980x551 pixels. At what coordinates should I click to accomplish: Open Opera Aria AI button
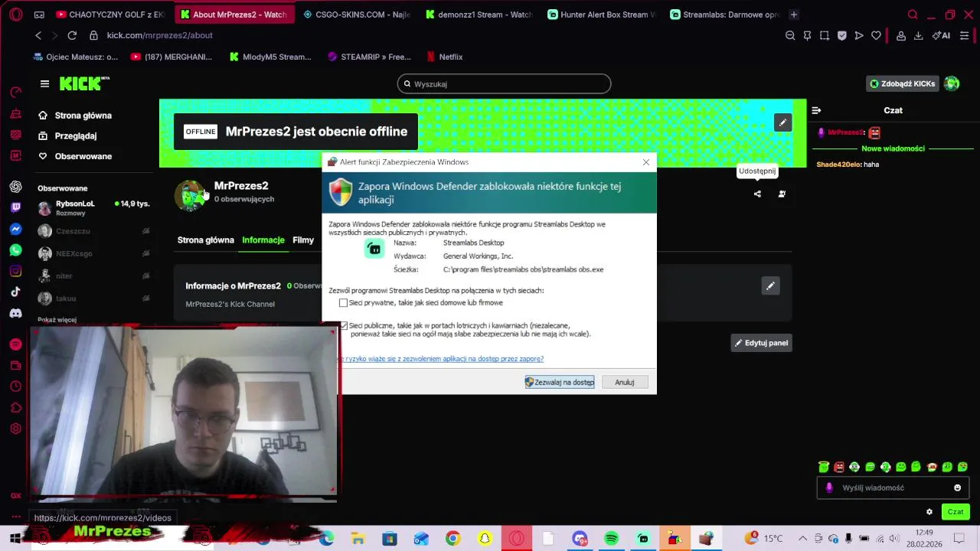(941, 35)
